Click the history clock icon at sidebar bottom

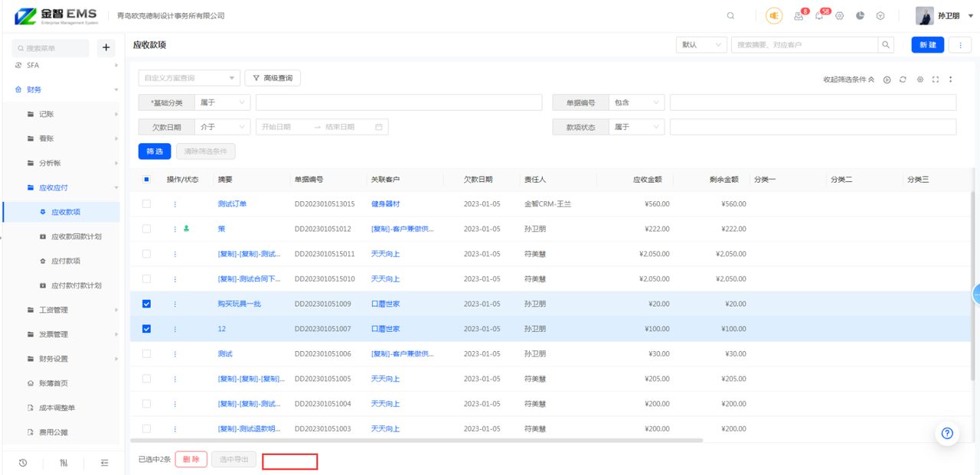23,463
